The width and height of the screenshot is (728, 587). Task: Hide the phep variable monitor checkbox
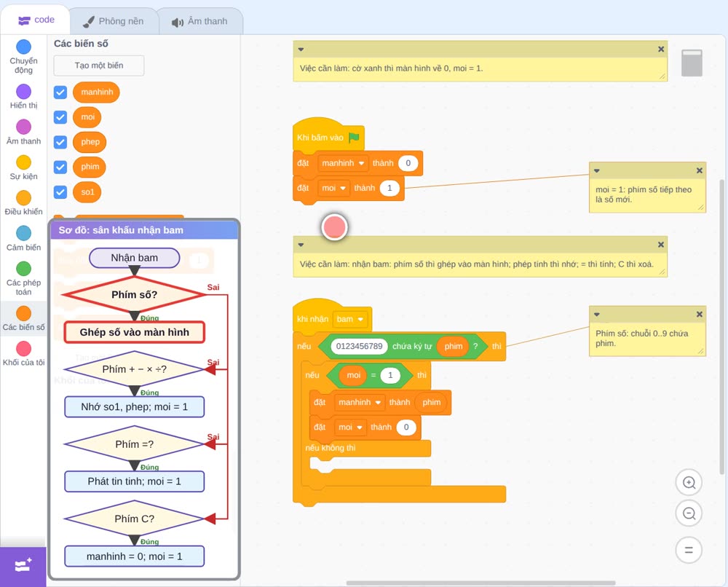[x=60, y=142]
